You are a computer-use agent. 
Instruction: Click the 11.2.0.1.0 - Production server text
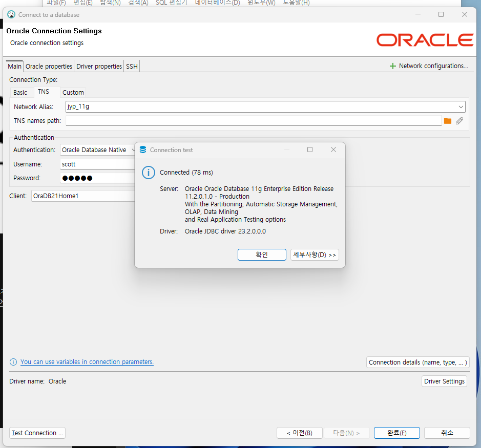(x=217, y=196)
